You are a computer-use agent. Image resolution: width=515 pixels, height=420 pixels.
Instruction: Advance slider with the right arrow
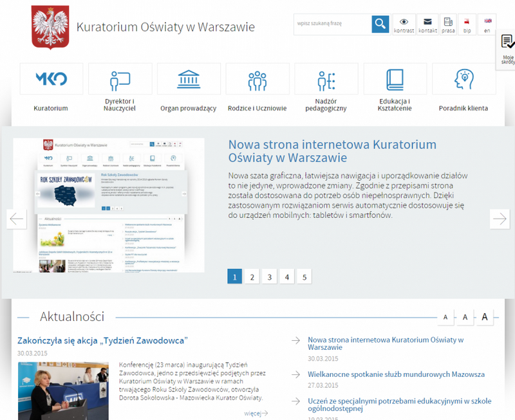499,219
